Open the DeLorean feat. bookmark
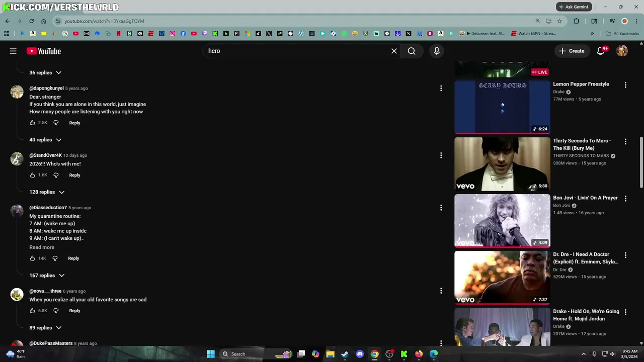This screenshot has height=362, width=644. (x=484, y=34)
